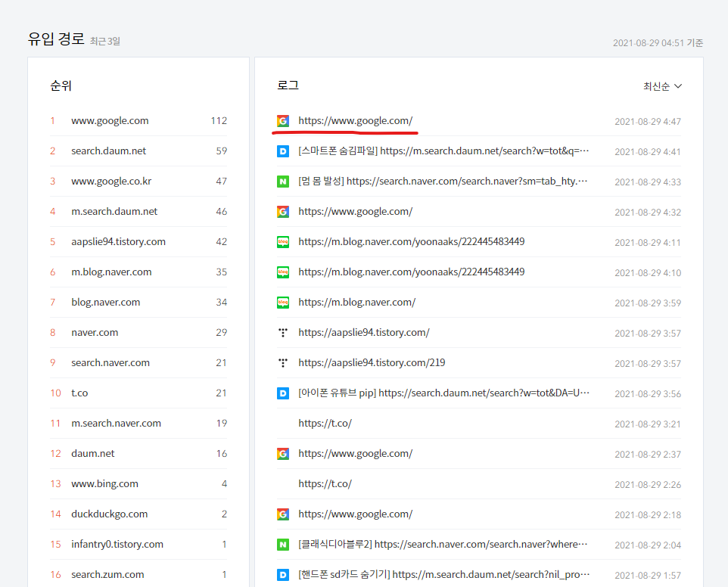
Task: Open the google.com log link at 4:32
Action: coord(355,212)
